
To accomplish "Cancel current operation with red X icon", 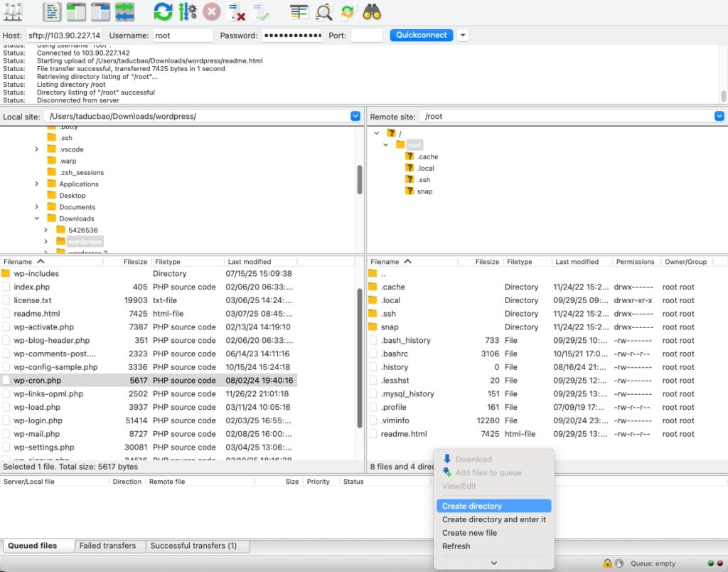I will (211, 11).
